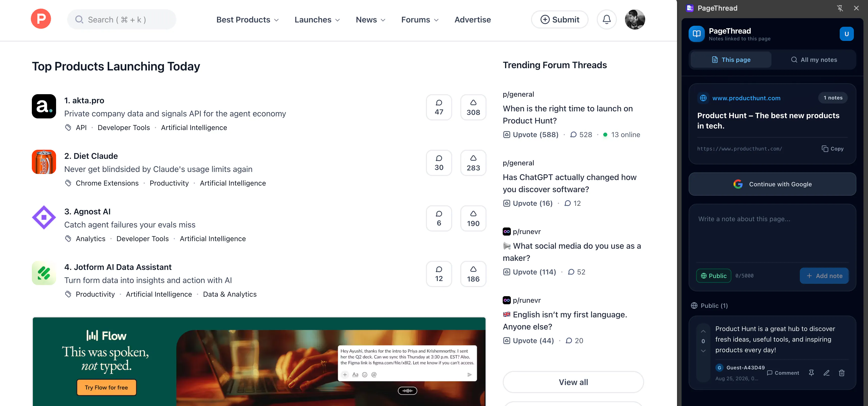
Task: Click the Flow ad send arrow icon
Action: click(x=469, y=375)
